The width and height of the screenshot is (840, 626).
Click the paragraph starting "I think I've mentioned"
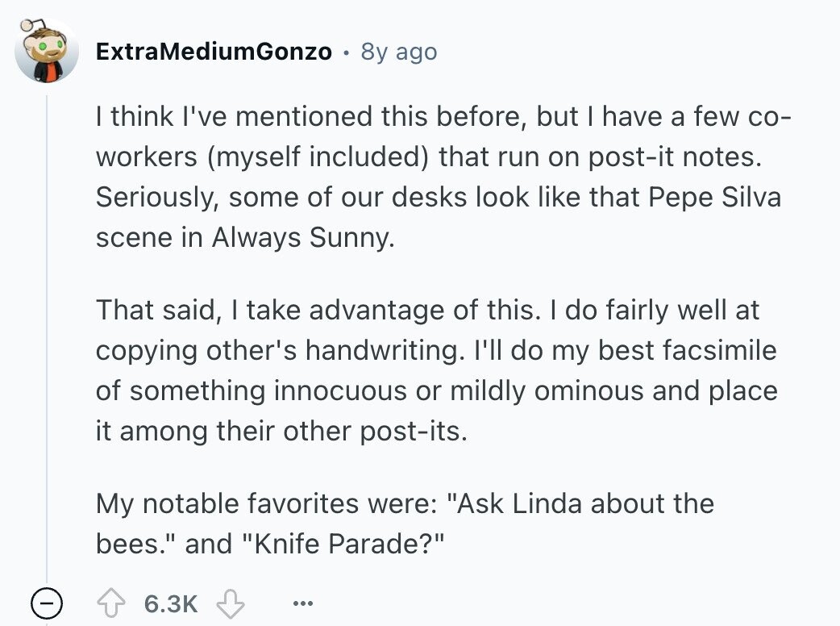tap(439, 177)
